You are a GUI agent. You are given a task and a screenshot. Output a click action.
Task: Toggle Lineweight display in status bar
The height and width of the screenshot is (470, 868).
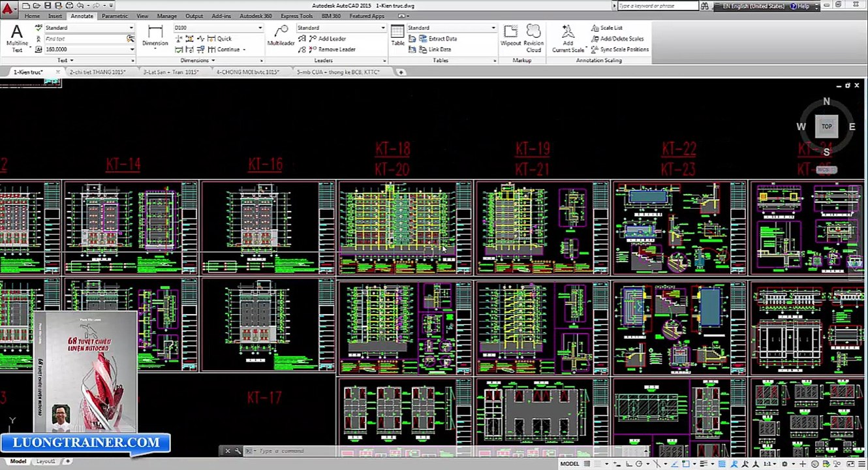pyautogui.click(x=703, y=463)
